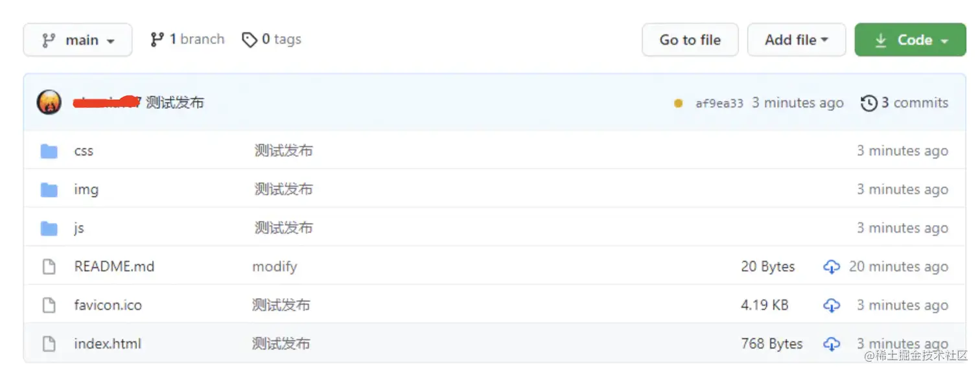Open the 3 commits history link

click(x=904, y=102)
